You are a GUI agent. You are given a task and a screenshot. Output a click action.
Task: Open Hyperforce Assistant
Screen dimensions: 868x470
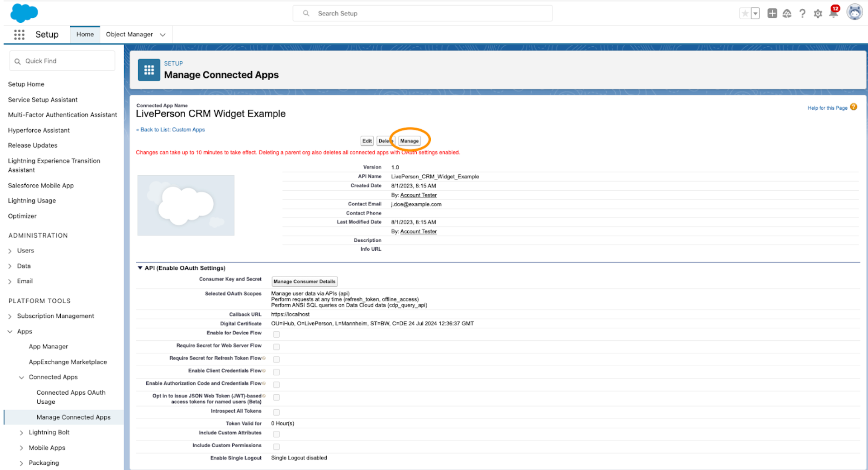pyautogui.click(x=39, y=130)
